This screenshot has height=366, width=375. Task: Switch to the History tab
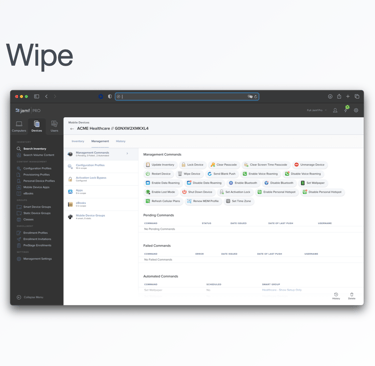pos(121,141)
